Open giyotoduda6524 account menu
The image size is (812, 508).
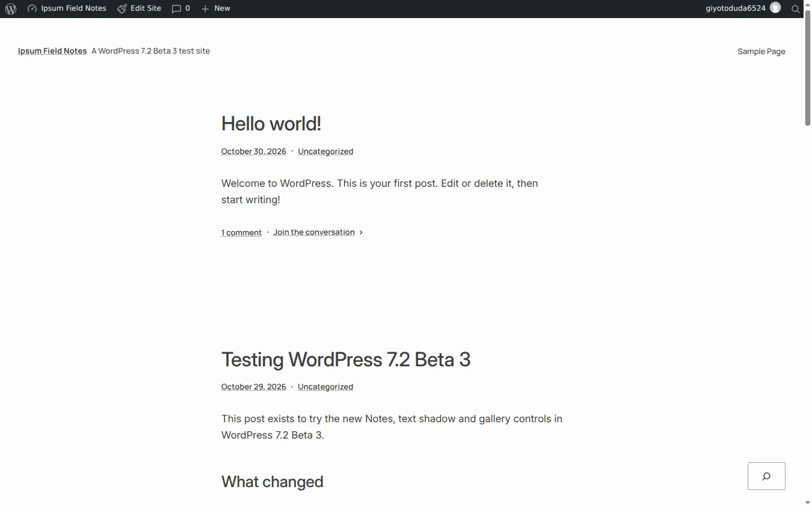[743, 8]
